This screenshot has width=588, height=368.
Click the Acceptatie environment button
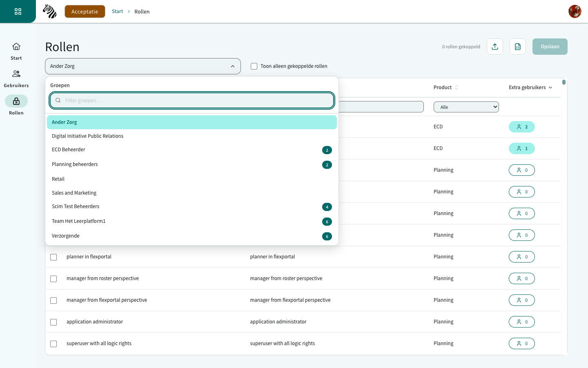85,11
